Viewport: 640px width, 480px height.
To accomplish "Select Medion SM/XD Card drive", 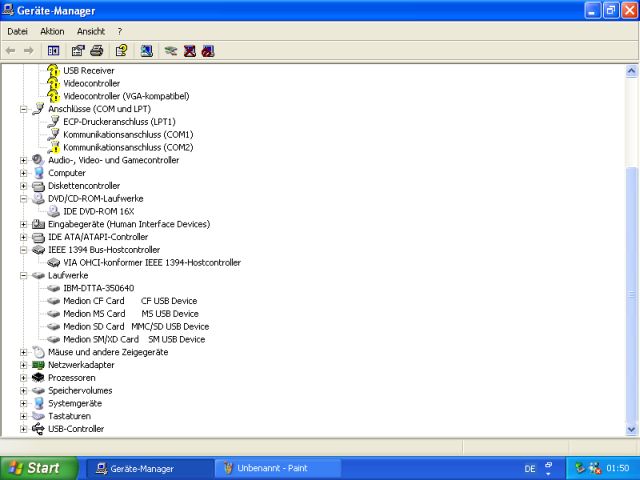I will pyautogui.click(x=134, y=339).
